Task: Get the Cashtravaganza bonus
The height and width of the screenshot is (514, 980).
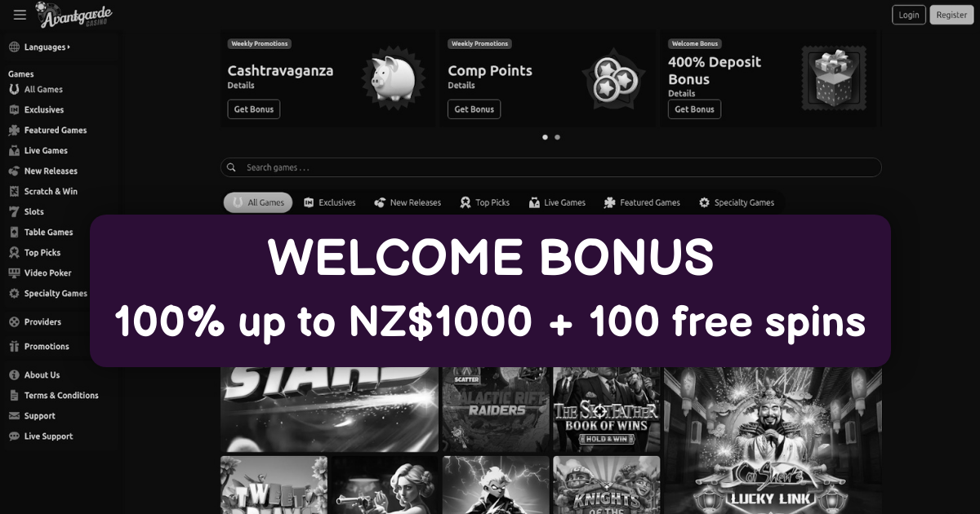Action: point(253,109)
